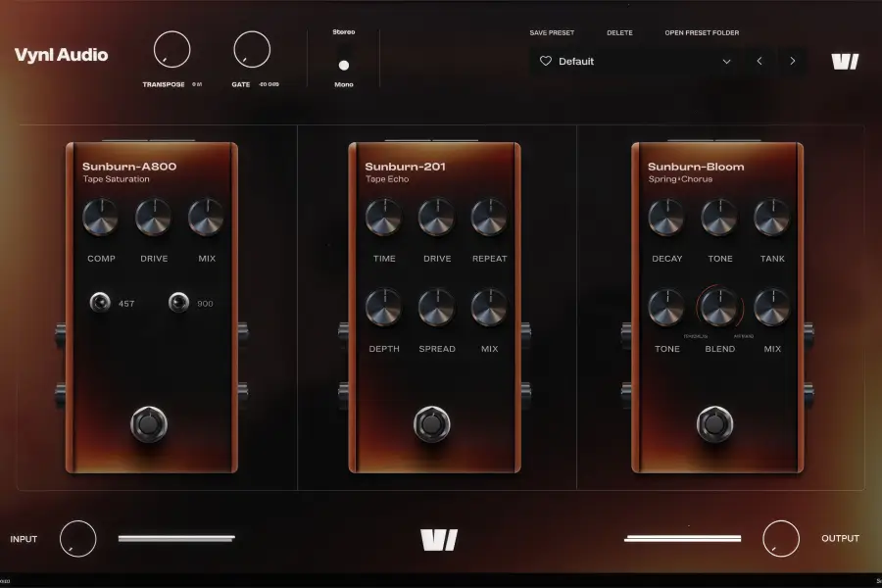Click the Tape Echo subtitle
The image size is (882, 588).
pyautogui.click(x=387, y=179)
